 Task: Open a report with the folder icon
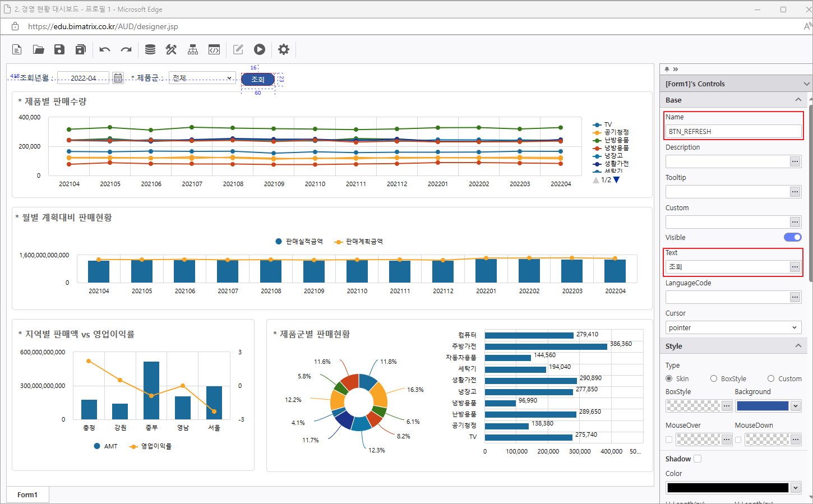click(x=38, y=49)
